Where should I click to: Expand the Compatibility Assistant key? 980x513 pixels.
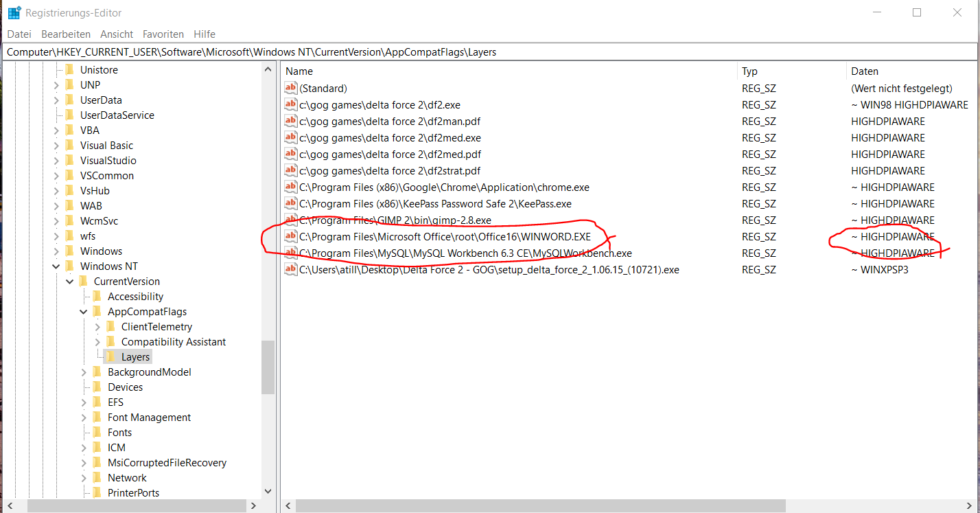(x=98, y=342)
